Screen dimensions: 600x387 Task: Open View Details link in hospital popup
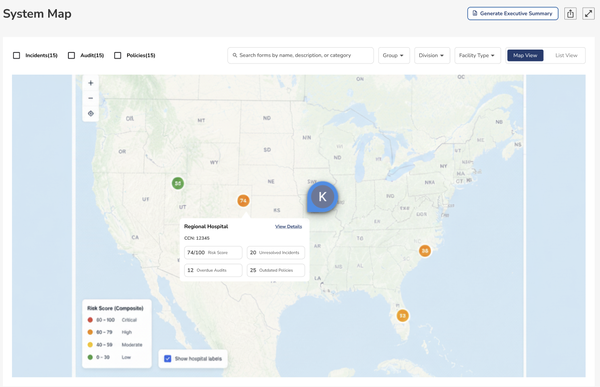(x=289, y=227)
